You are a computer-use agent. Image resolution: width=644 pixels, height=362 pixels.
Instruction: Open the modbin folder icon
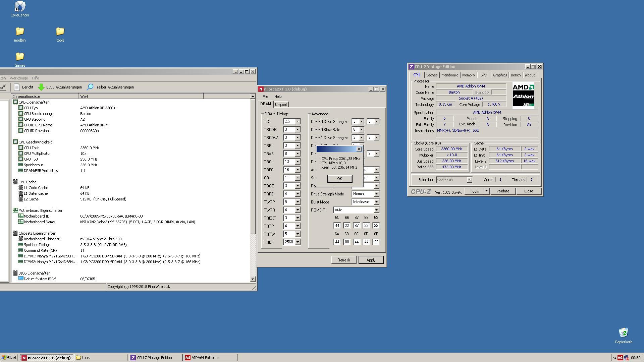tap(20, 34)
